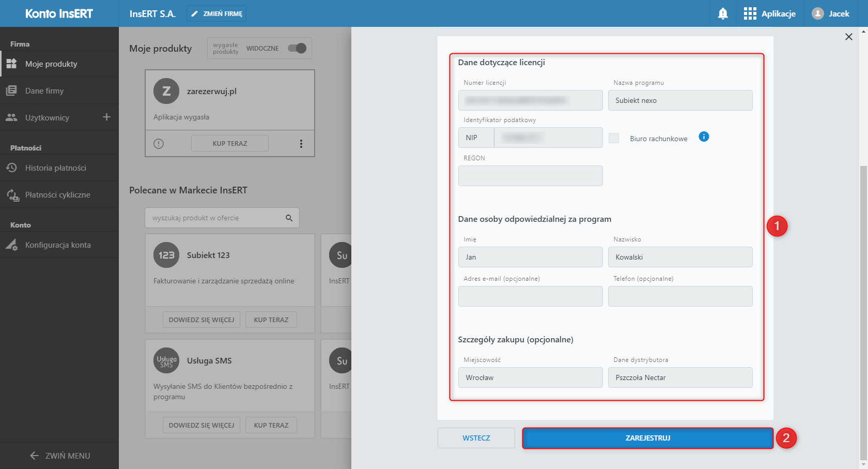This screenshot has height=469, width=868.
Task: Click Subiekt 123 product logo
Action: 166,255
